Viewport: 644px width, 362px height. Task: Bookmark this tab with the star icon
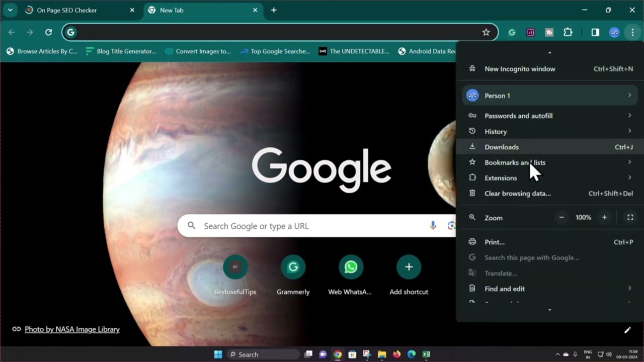[486, 32]
